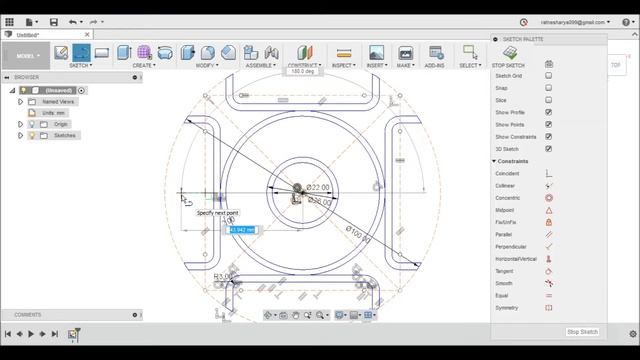Viewport: 640px width, 360px height.
Task: Open the data panel grid icon
Action: tap(9, 22)
